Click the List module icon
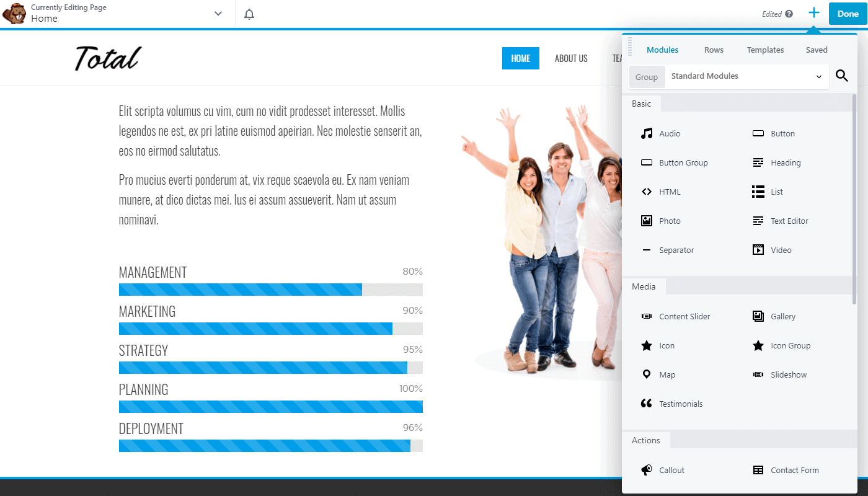868x496 pixels. [x=758, y=192]
